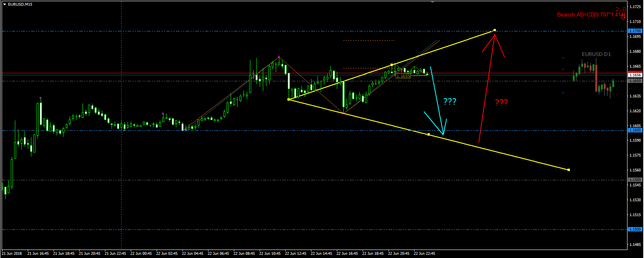Image resolution: width=644 pixels, height=258 pixels.
Task: Click the 21 Jun 22:45 time label
Action: (115, 254)
